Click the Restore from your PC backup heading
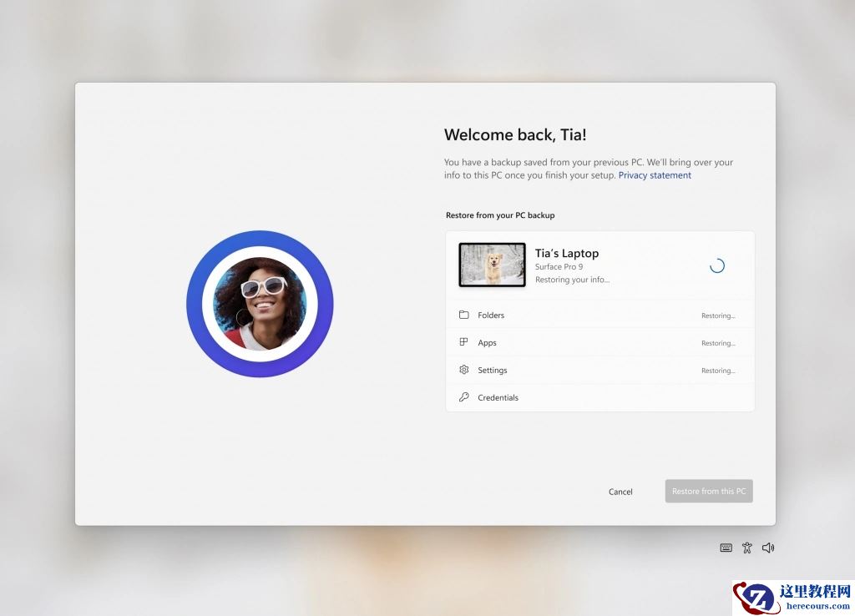This screenshot has width=855, height=616. [x=500, y=215]
